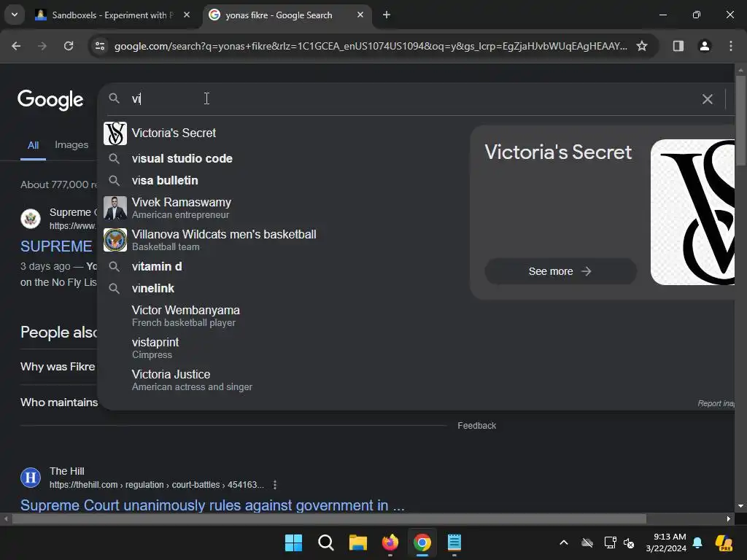This screenshot has height=560, width=747.
Task: Click the vertical page scrollbar
Action: (740, 121)
